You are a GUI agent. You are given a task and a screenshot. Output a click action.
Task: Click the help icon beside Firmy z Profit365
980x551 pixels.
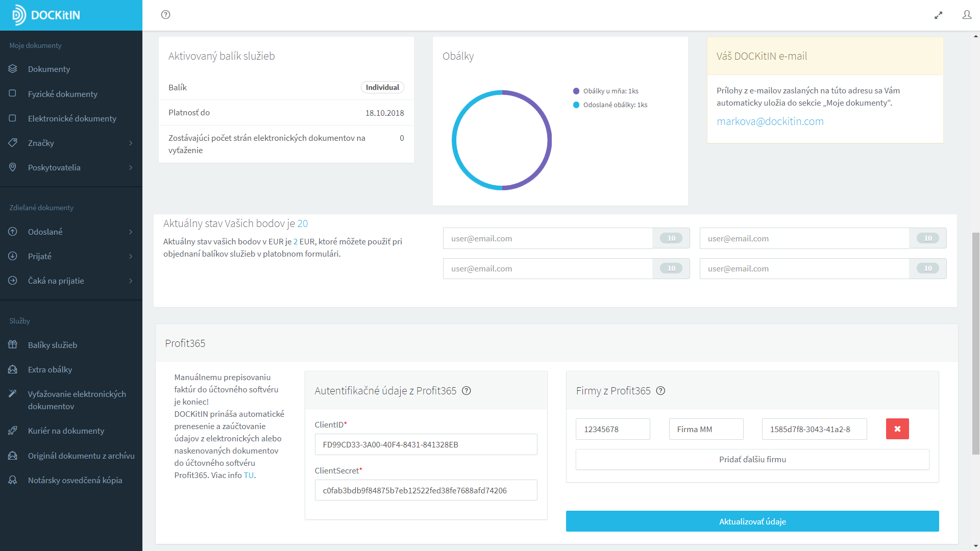pos(660,391)
